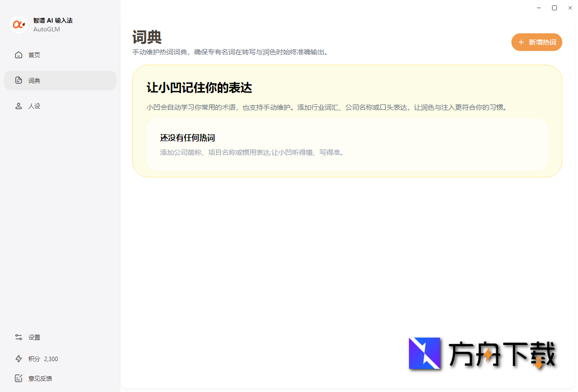Image resolution: width=578 pixels, height=392 pixels.
Task: Click the 还没有任何热词 empty state area
Action: click(x=348, y=145)
